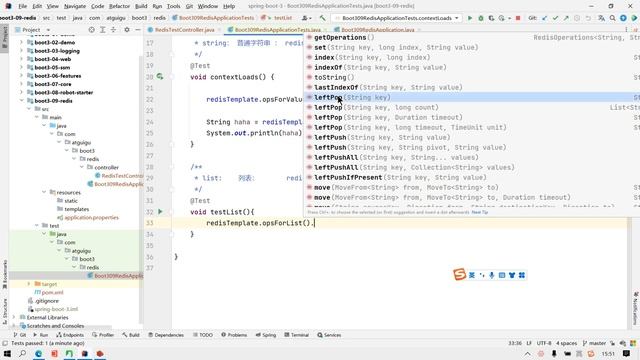The image size is (640, 360).
Task: Collapse boot3-09-redis module
Action: click(21, 100)
